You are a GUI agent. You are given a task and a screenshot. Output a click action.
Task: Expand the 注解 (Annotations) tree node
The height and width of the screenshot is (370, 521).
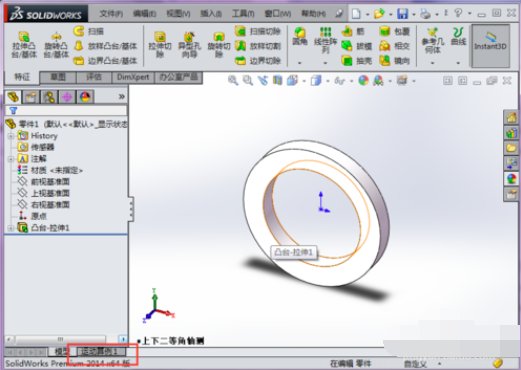[x=10, y=159]
